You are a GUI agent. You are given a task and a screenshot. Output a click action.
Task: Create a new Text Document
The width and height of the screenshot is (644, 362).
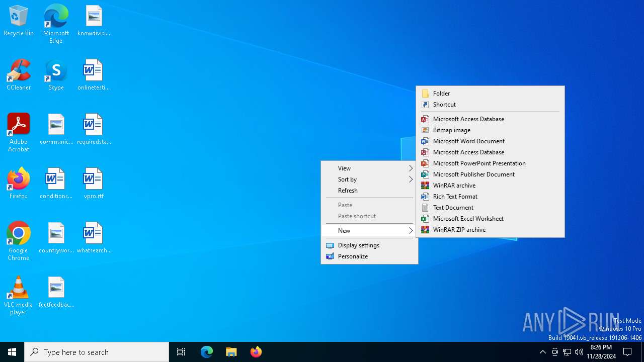490,208
